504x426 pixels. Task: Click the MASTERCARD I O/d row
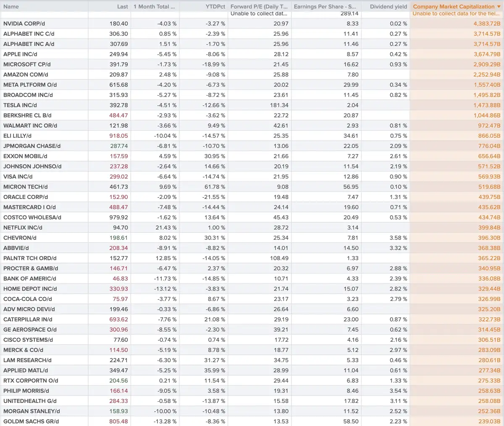coord(252,207)
